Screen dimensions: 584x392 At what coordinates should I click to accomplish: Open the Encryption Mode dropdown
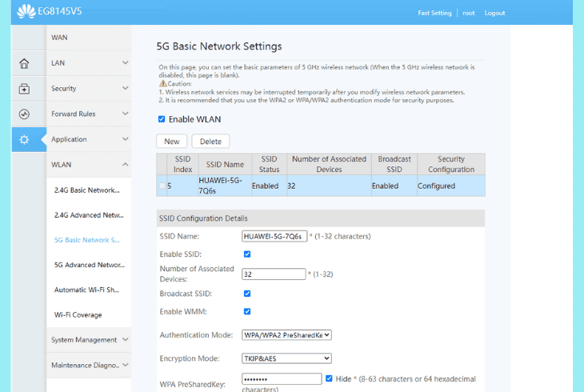coord(286,358)
